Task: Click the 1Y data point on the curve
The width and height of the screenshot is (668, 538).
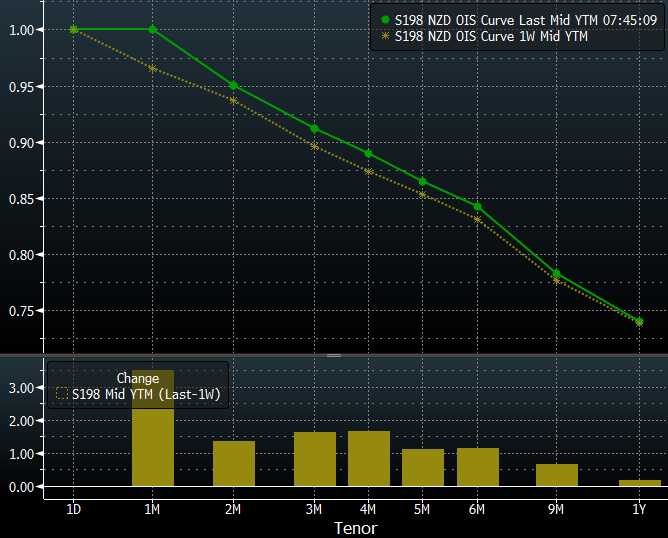Action: 639,321
